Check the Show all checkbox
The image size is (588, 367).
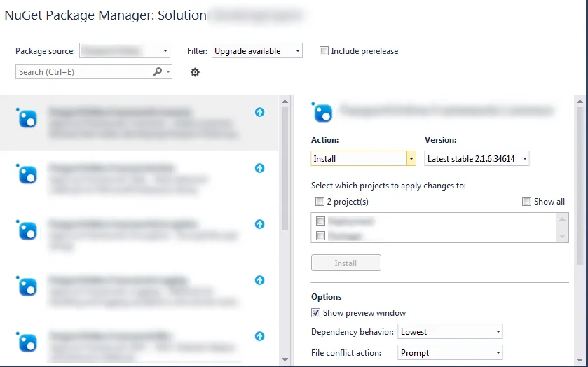tap(526, 201)
